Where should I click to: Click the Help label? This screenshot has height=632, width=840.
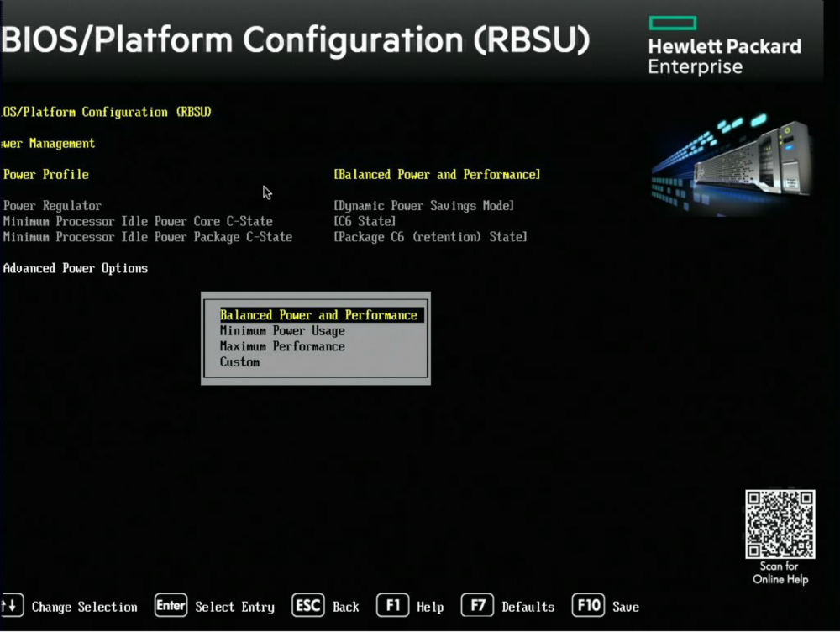click(x=430, y=607)
